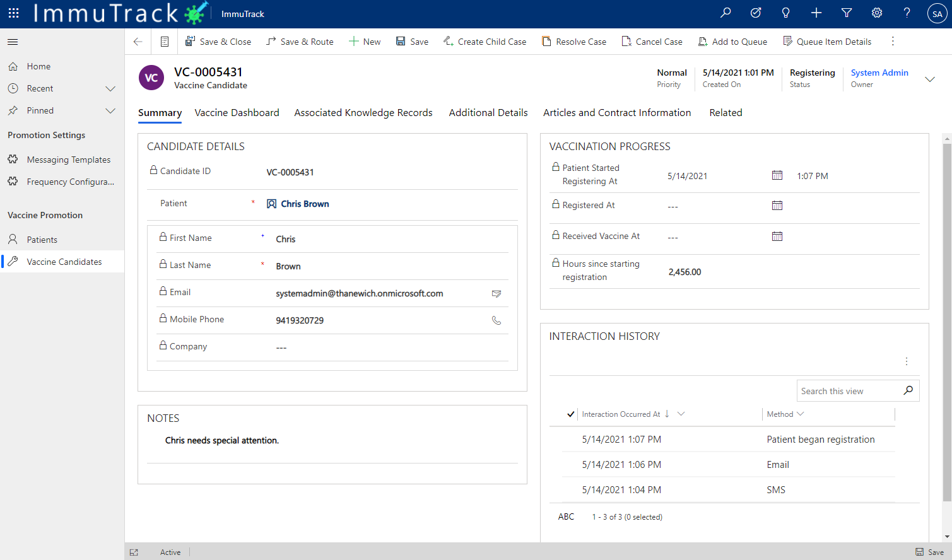Open the Chris Brown patient link
The image size is (952, 560).
click(305, 204)
